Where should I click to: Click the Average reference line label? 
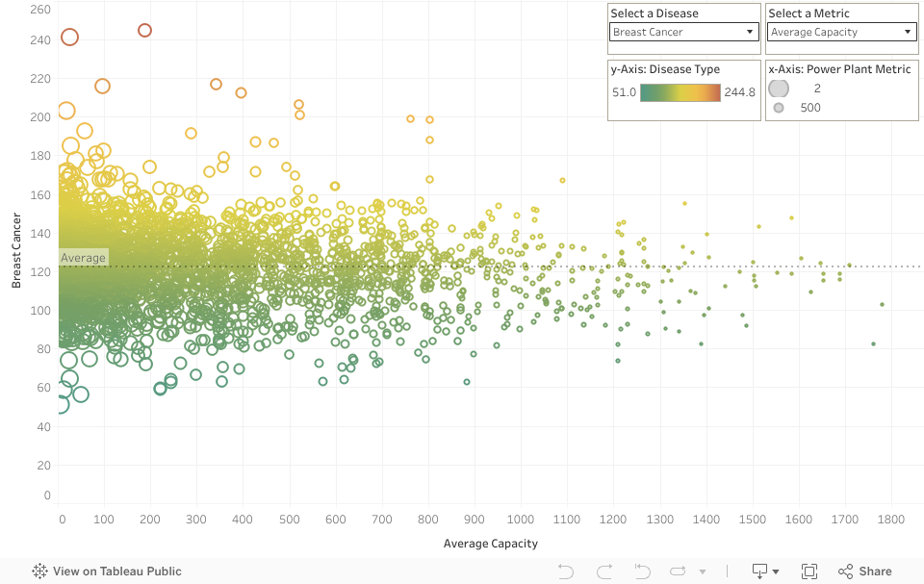coord(83,258)
